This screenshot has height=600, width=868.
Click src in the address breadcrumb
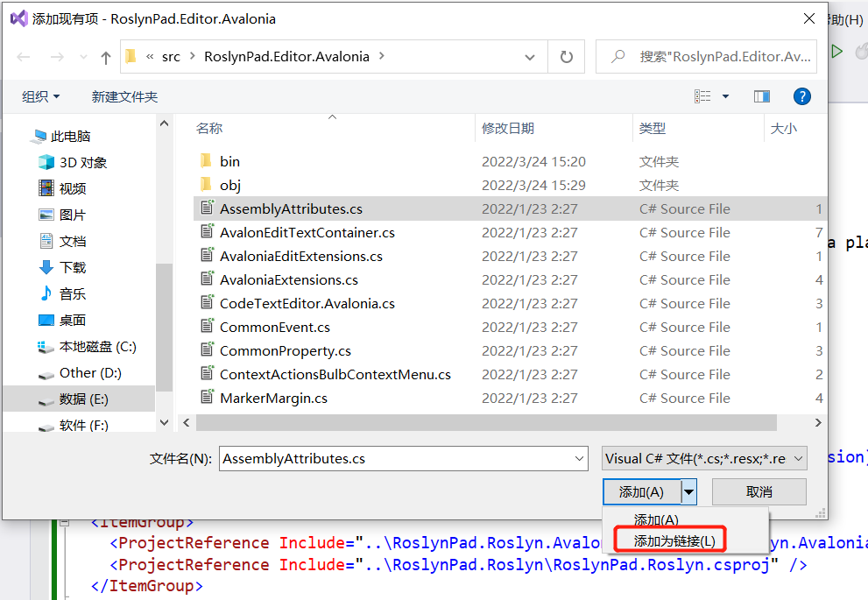(171, 57)
